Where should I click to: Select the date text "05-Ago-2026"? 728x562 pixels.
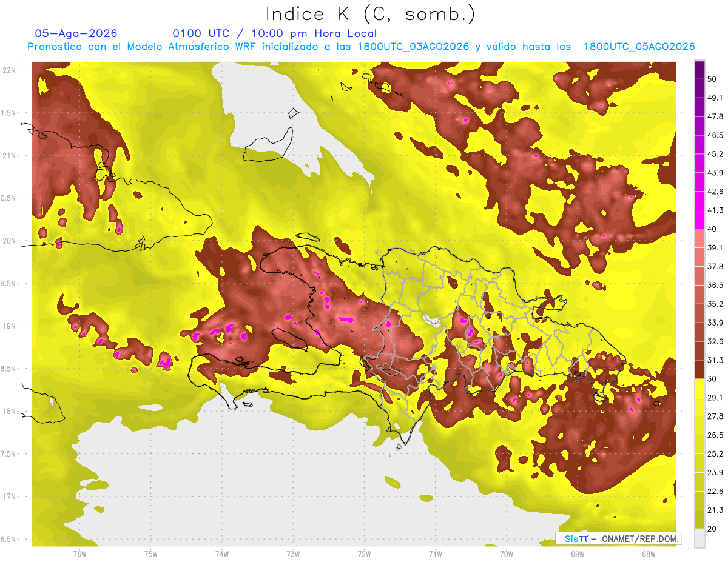76,33
